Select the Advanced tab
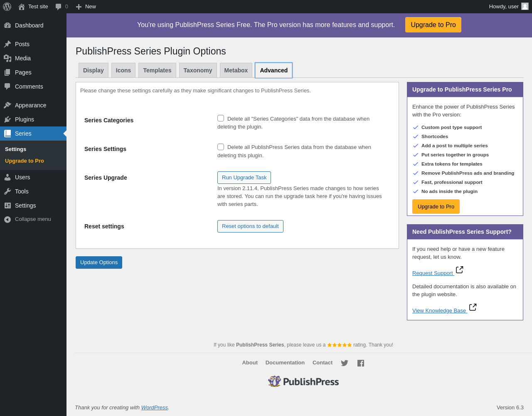Viewport: 532px width, 416px height. [274, 70]
